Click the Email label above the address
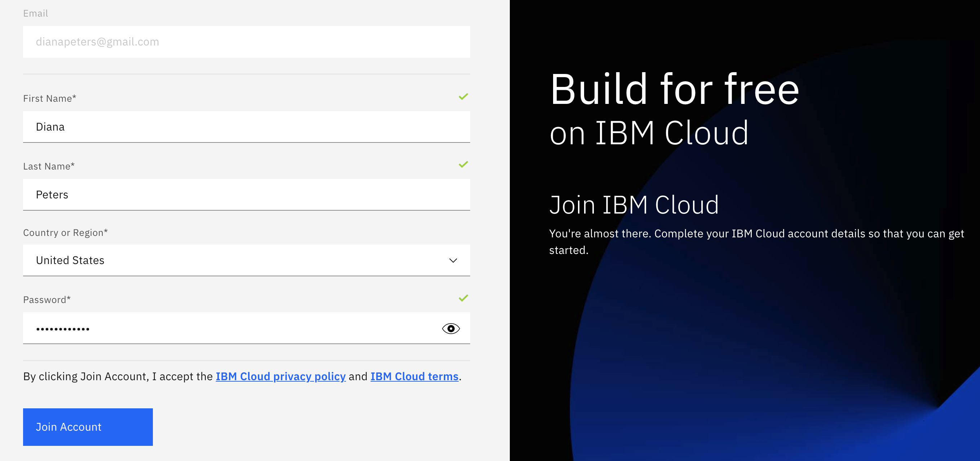 click(x=35, y=13)
